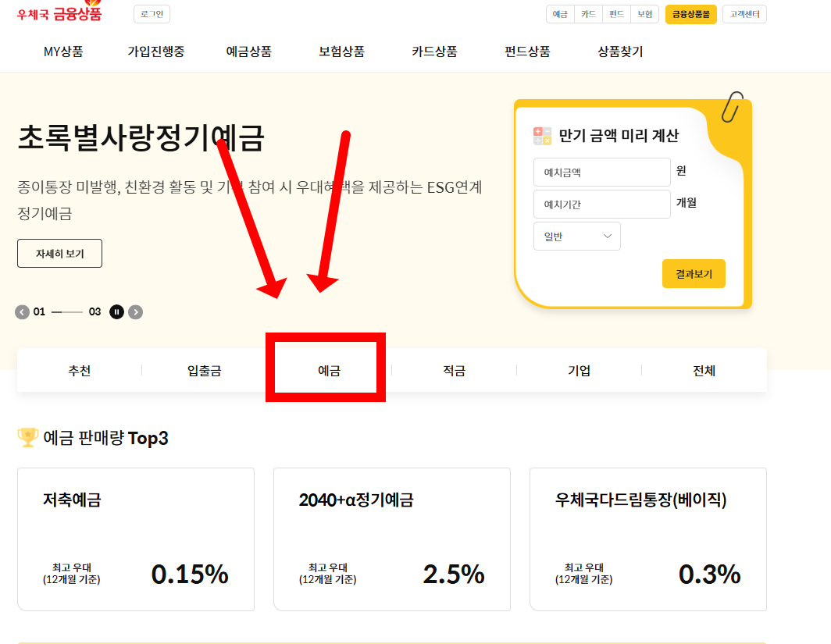Open the 상품찾기 menu
Screen dimensions: 831x644
620,52
